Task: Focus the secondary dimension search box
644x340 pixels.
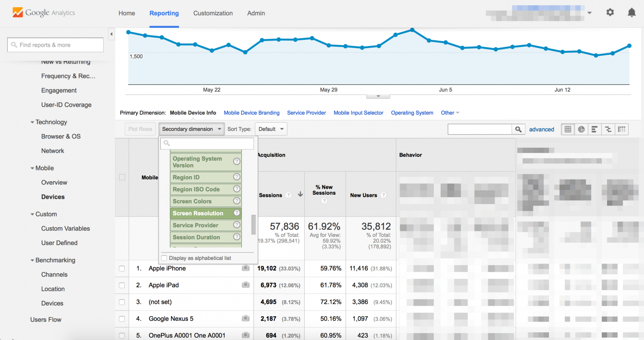Action: point(207,143)
